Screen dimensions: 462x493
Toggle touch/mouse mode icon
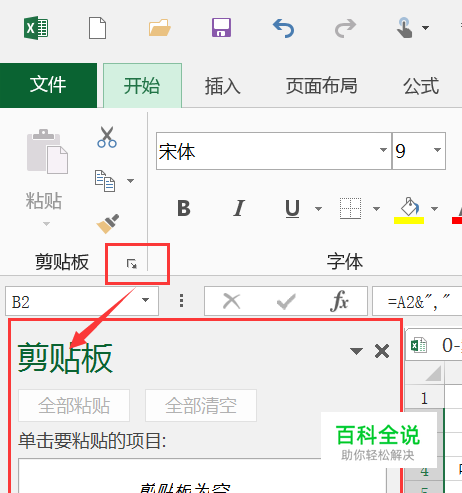(x=405, y=28)
